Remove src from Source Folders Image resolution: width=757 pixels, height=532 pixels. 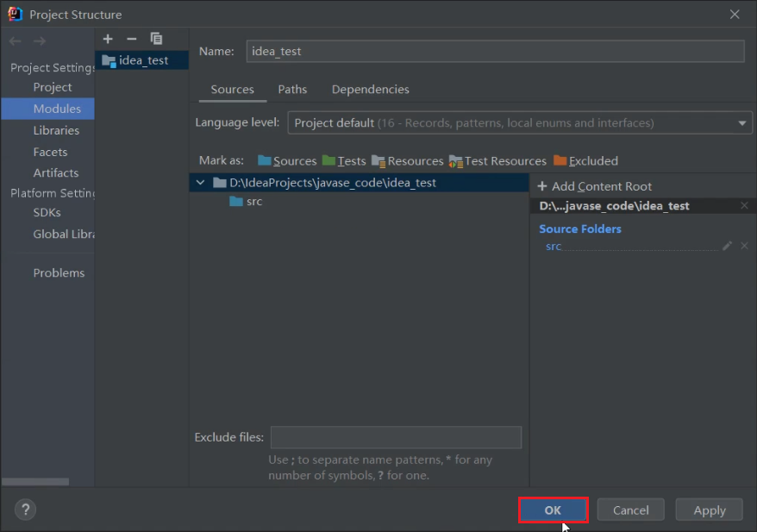pos(744,247)
